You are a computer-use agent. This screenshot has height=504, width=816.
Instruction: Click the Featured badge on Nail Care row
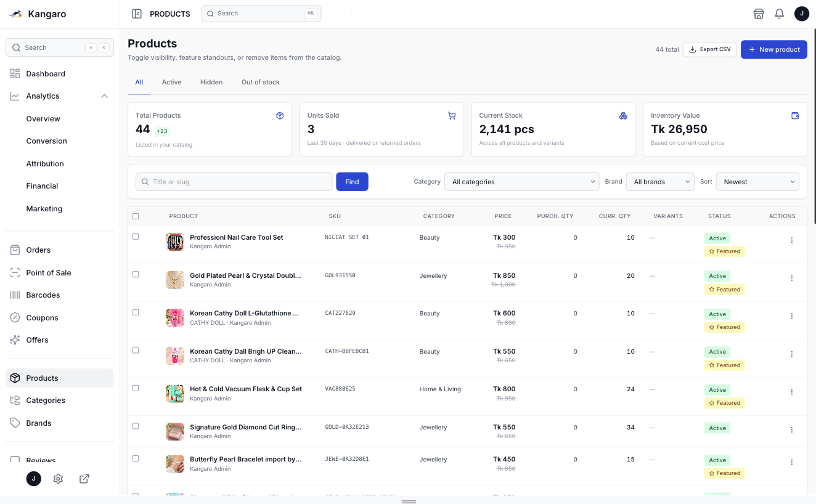724,251
